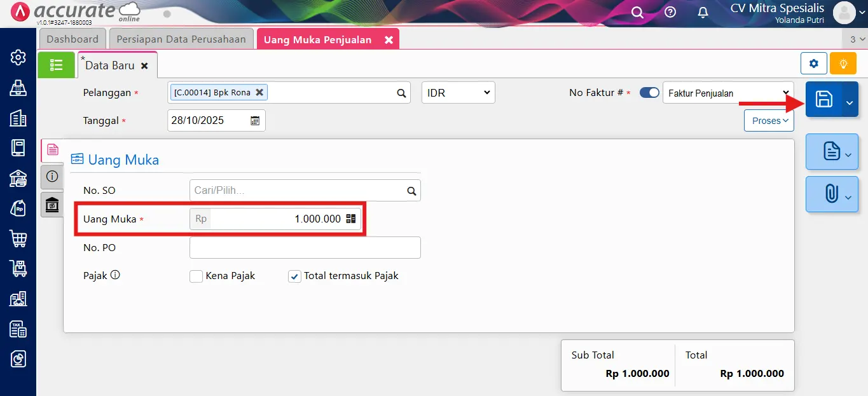This screenshot has width=868, height=396.
Task: Uncheck Total termasuk Pajak checkbox
Action: pos(294,276)
